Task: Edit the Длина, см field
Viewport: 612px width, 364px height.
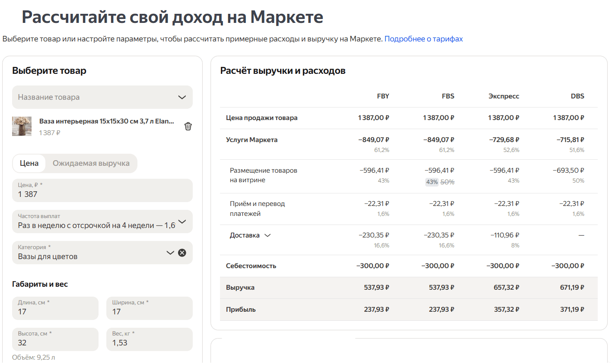Action: (x=55, y=308)
